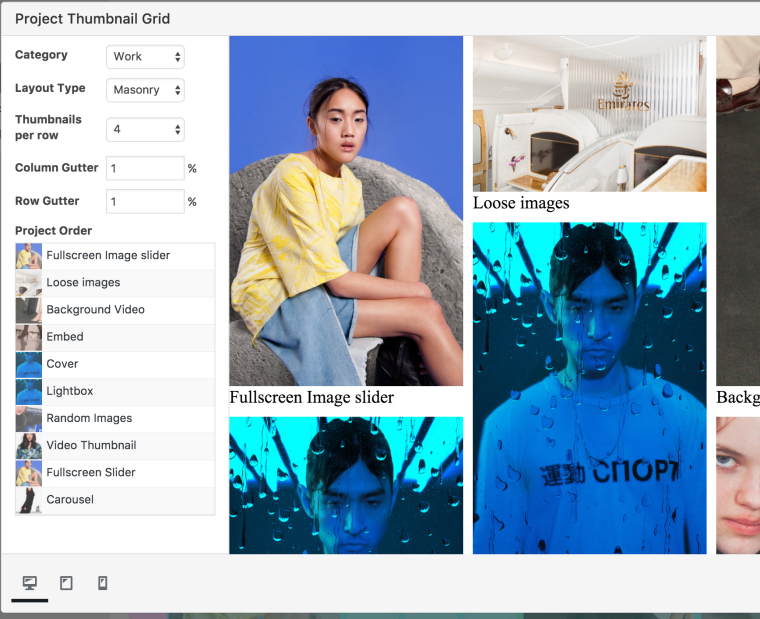Select Loose images in Project Order list
Screen dimensions: 760x619
(83, 283)
